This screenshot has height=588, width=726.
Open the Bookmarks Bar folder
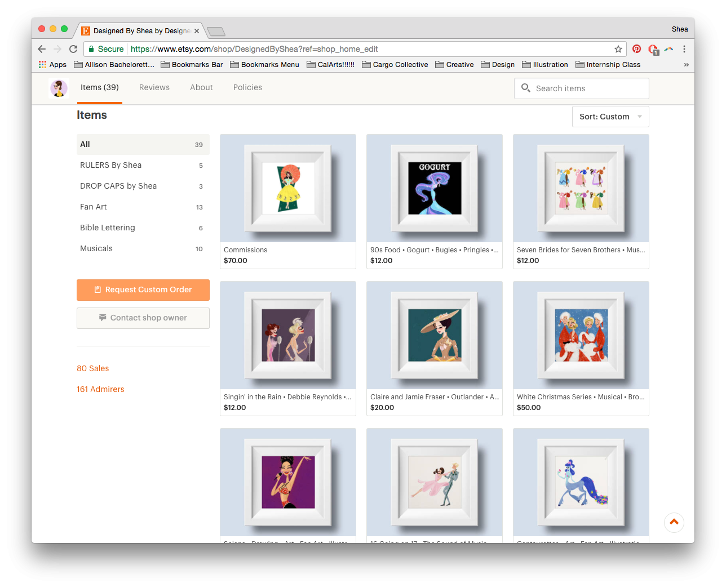click(192, 65)
